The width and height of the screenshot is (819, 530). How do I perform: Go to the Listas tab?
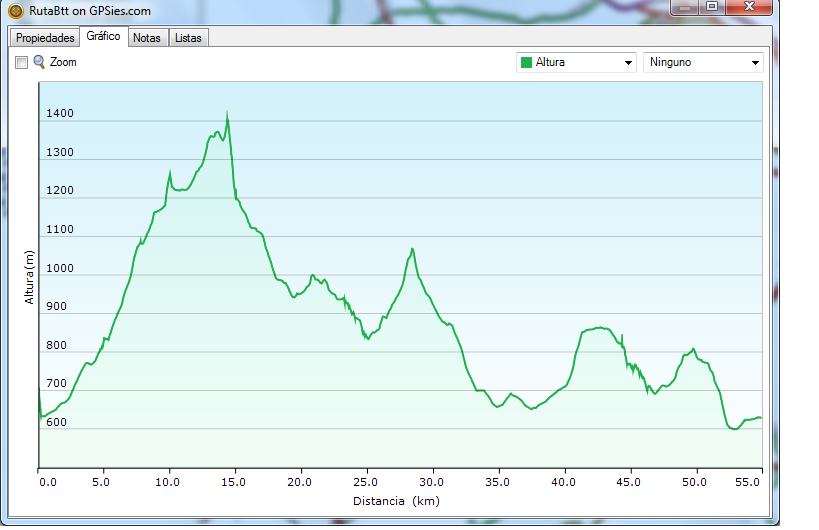click(x=188, y=38)
